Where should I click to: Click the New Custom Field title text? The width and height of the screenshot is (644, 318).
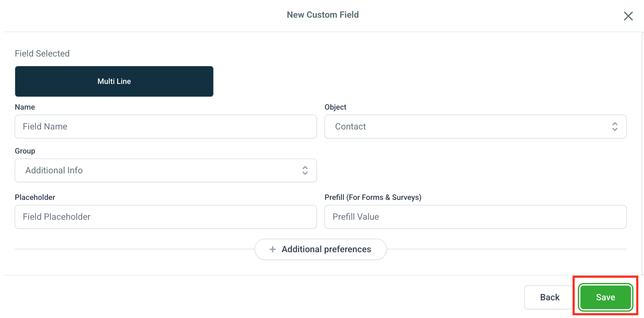[322, 15]
